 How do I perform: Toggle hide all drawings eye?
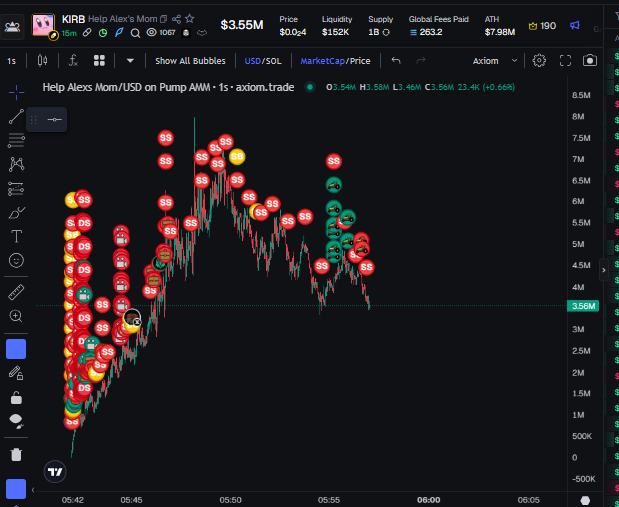[x=16, y=421]
